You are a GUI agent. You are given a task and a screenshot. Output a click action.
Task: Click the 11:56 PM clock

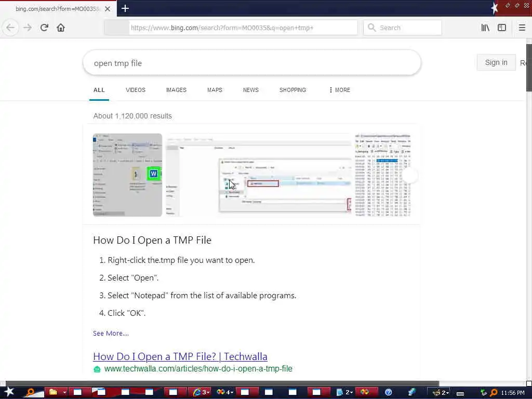[513, 393]
